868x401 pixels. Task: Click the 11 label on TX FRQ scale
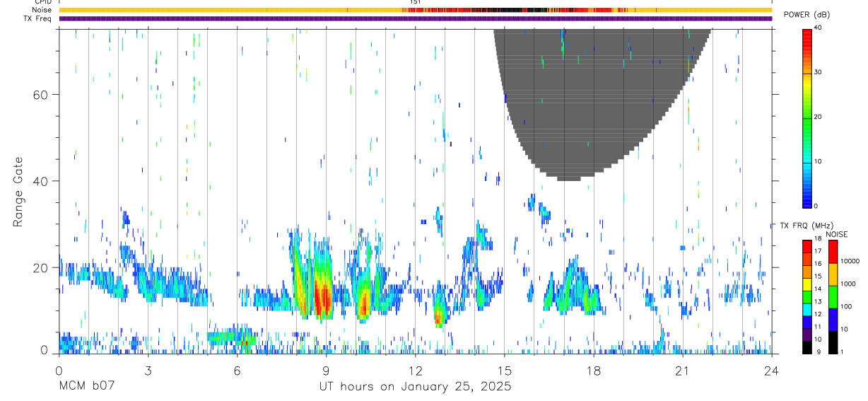click(x=819, y=327)
